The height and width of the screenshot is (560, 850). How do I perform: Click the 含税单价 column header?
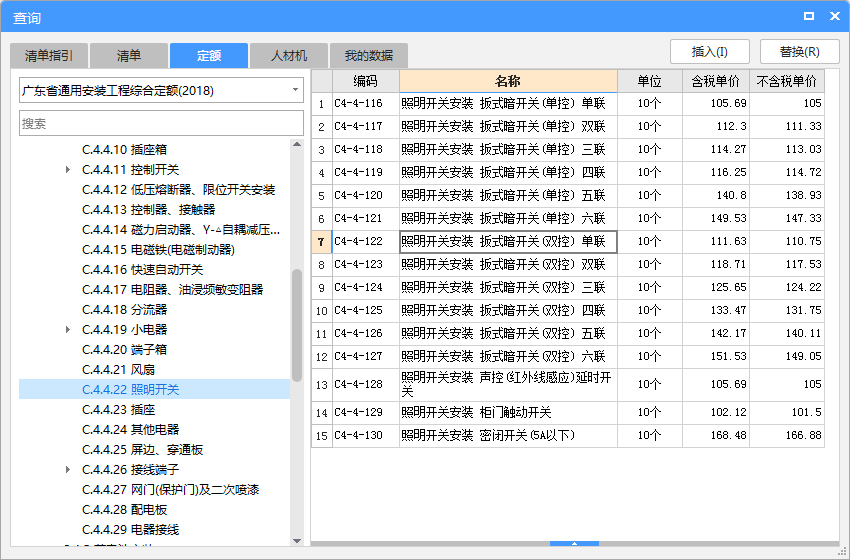click(716, 81)
